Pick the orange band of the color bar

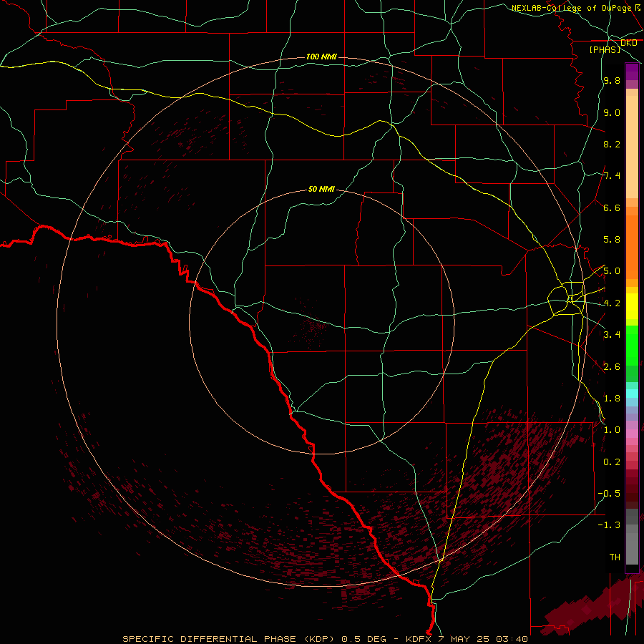click(632, 247)
